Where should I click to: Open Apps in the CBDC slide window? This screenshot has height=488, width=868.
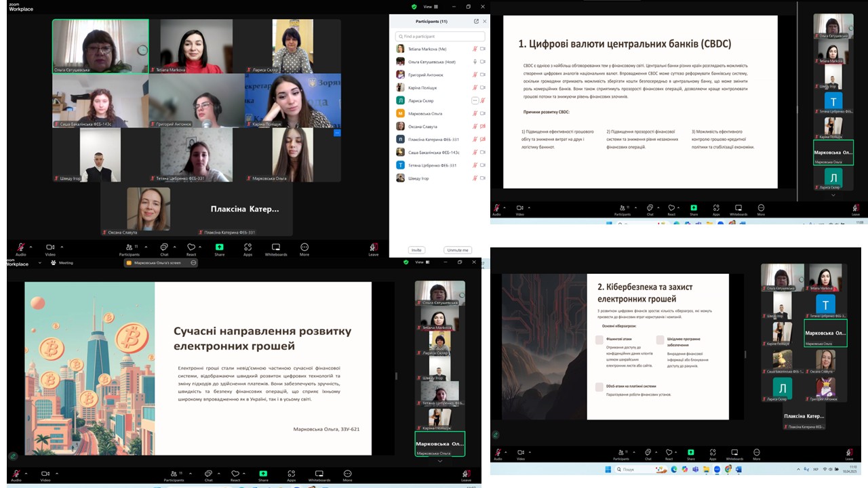[716, 209]
